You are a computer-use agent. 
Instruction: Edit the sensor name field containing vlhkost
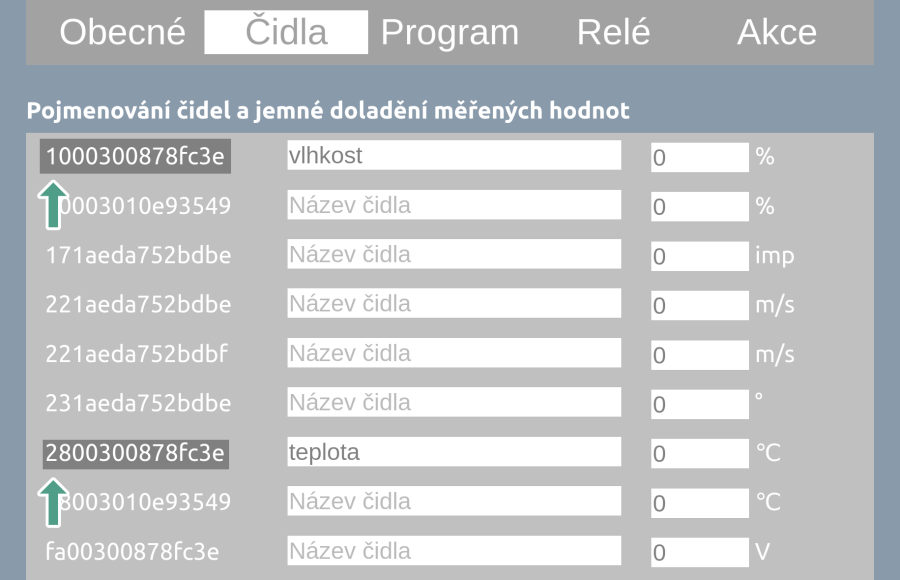(454, 156)
